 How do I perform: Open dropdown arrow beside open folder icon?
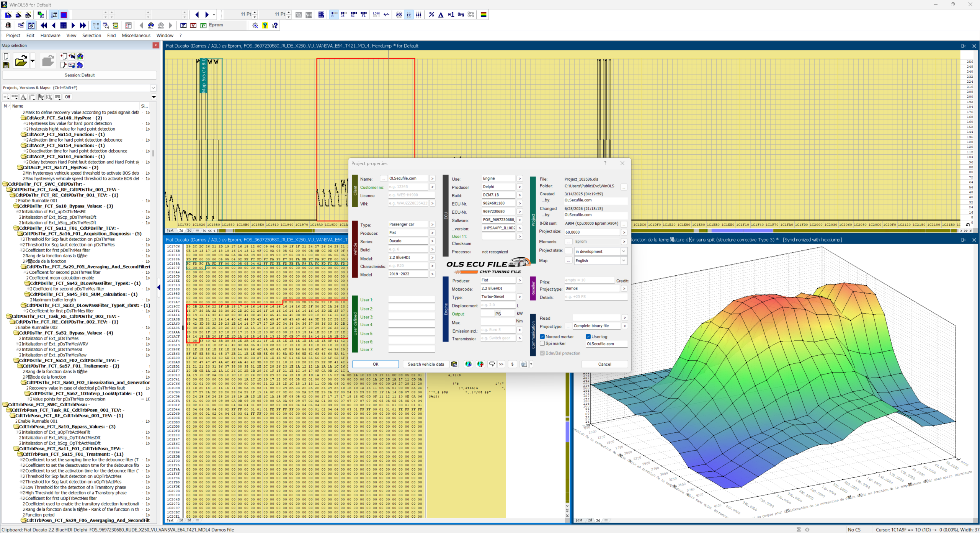coord(33,61)
